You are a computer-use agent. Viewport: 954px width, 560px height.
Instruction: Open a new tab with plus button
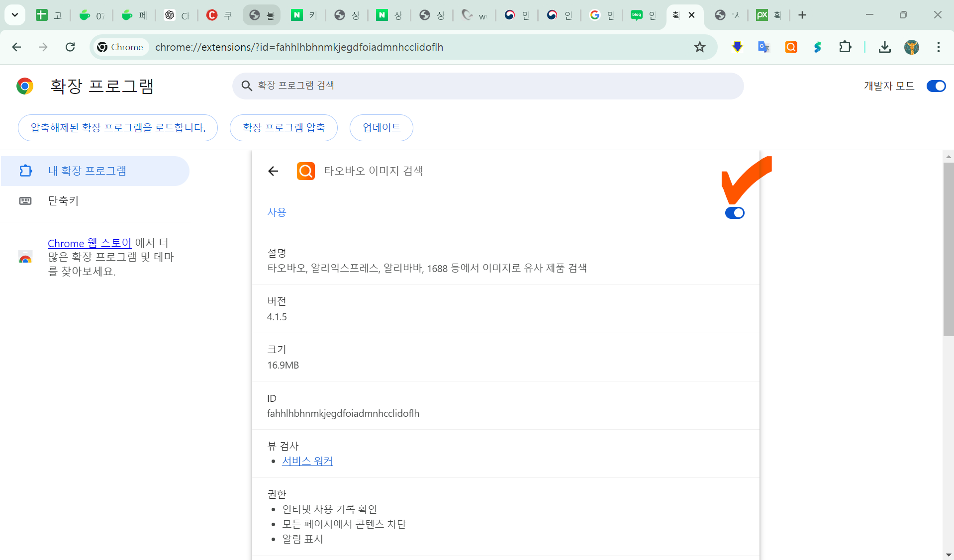(802, 15)
